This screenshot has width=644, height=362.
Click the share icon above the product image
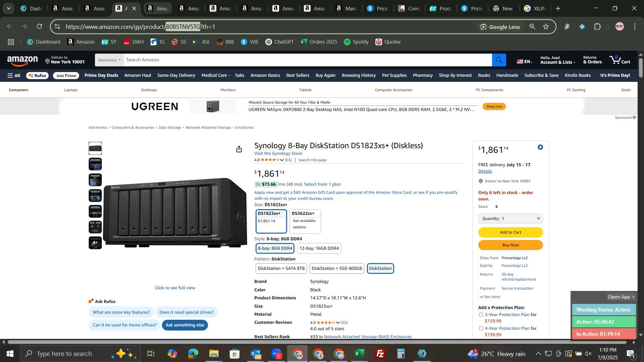click(x=239, y=149)
